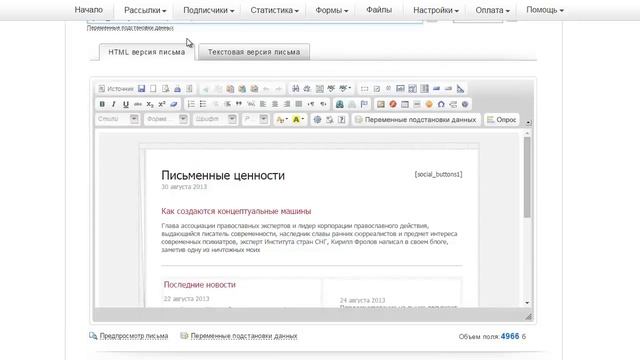Image resolution: width=640 pixels, height=360 pixels.
Task: Open the Font name dropdown
Action: [215, 119]
